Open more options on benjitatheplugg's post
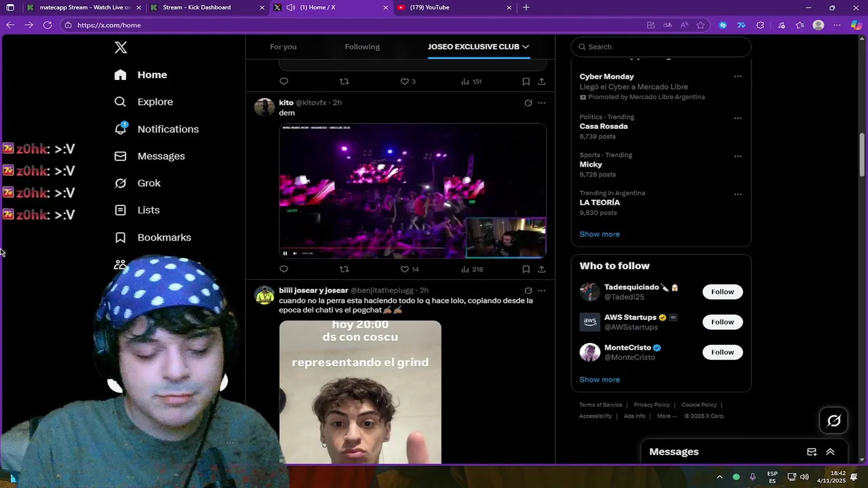The width and height of the screenshot is (868, 488). (541, 291)
